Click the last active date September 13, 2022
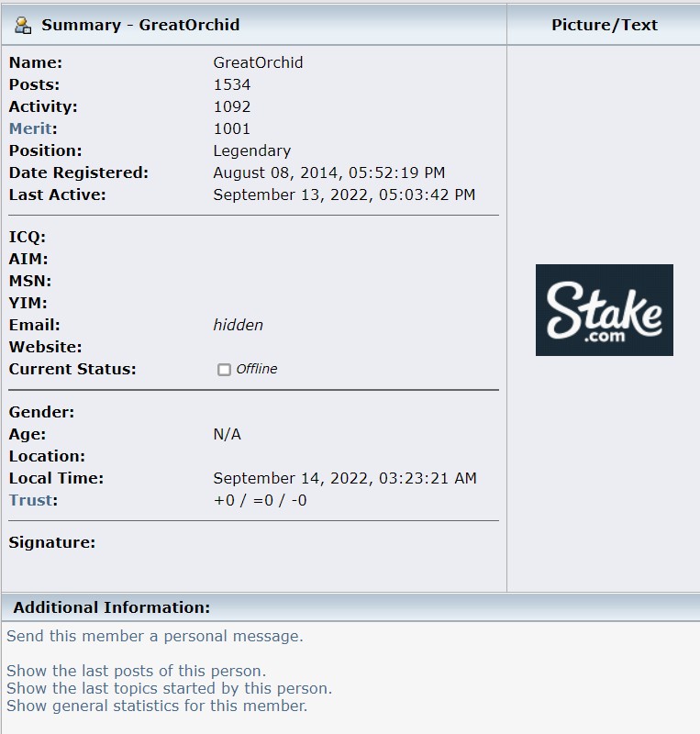Image resolution: width=700 pixels, height=734 pixels. pyautogui.click(x=344, y=195)
